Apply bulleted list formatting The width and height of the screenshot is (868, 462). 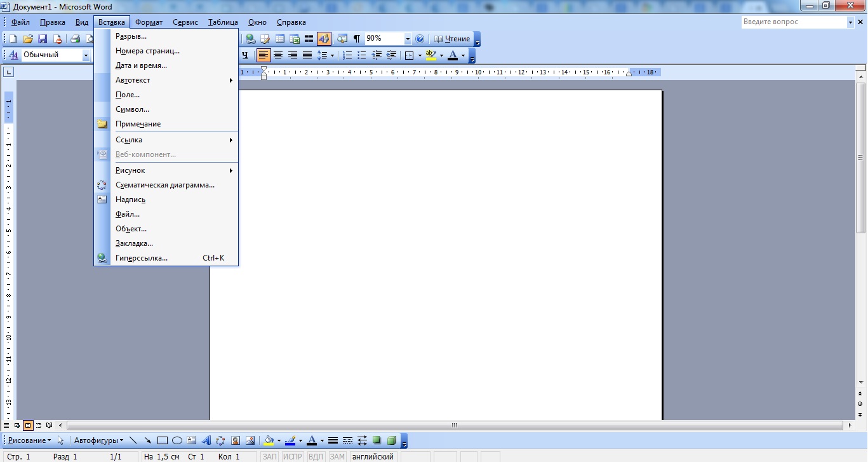(x=362, y=55)
